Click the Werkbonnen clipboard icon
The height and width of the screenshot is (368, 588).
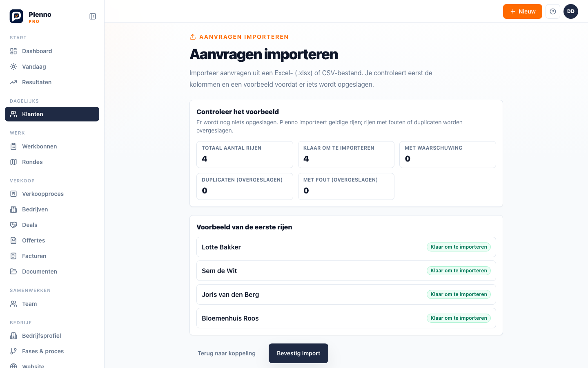tap(13, 146)
